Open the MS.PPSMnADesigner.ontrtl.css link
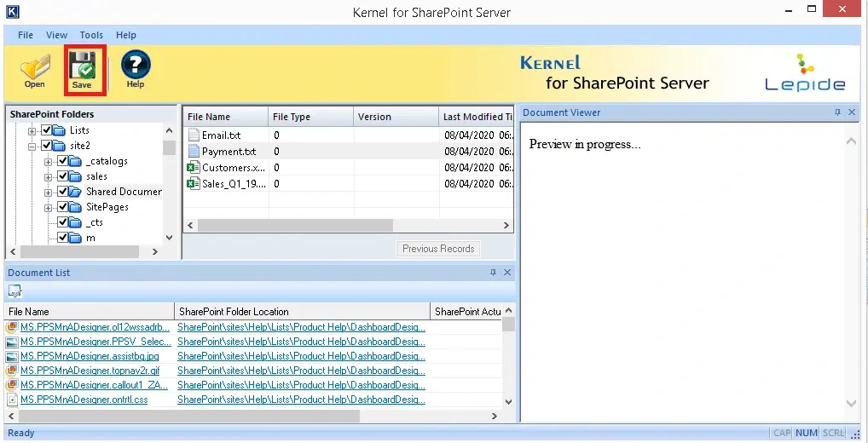 tap(84, 400)
